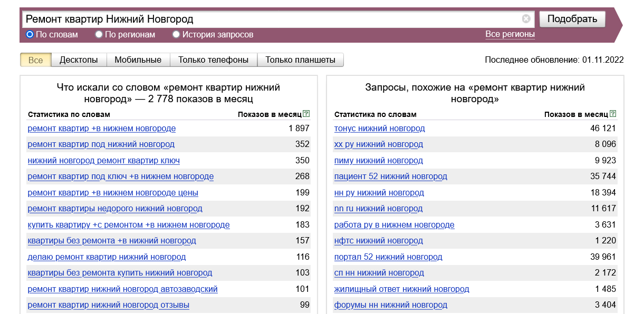Select the 'По словам' radio button
This screenshot has width=644, height=314.
tap(30, 35)
